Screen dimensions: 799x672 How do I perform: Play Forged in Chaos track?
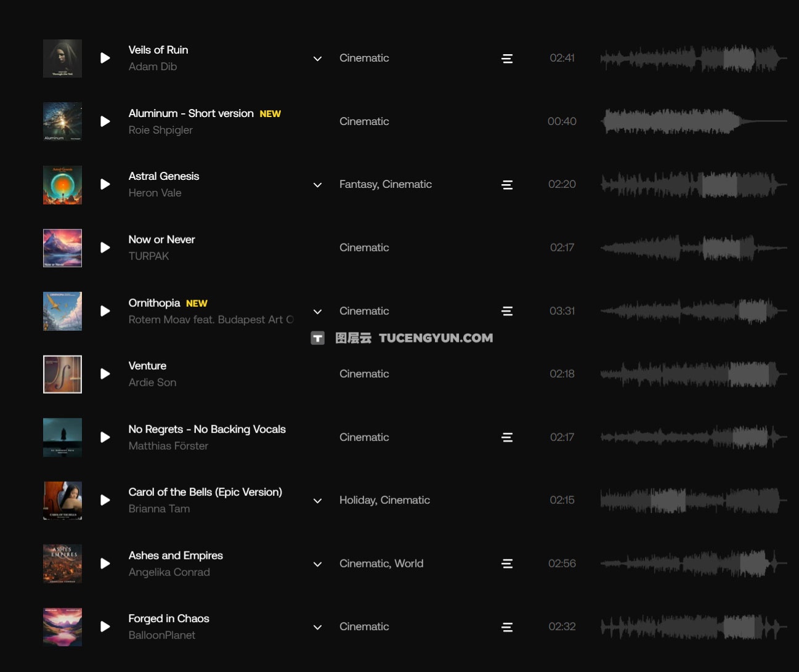pyautogui.click(x=105, y=626)
